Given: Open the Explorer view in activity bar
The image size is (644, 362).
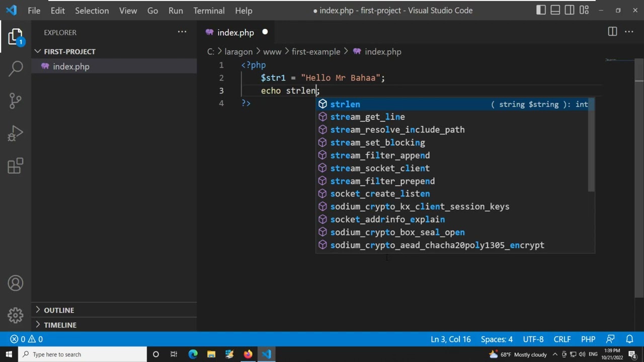Looking at the screenshot, I should [x=16, y=37].
